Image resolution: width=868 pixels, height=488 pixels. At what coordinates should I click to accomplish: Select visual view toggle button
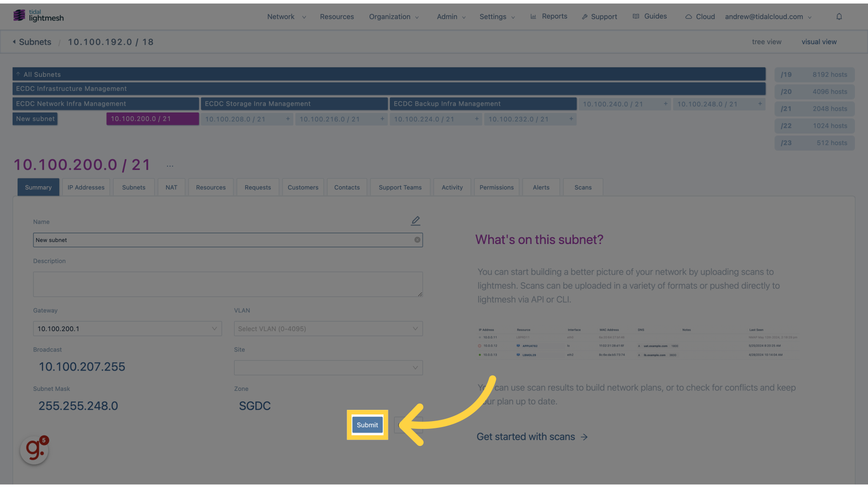pos(819,42)
